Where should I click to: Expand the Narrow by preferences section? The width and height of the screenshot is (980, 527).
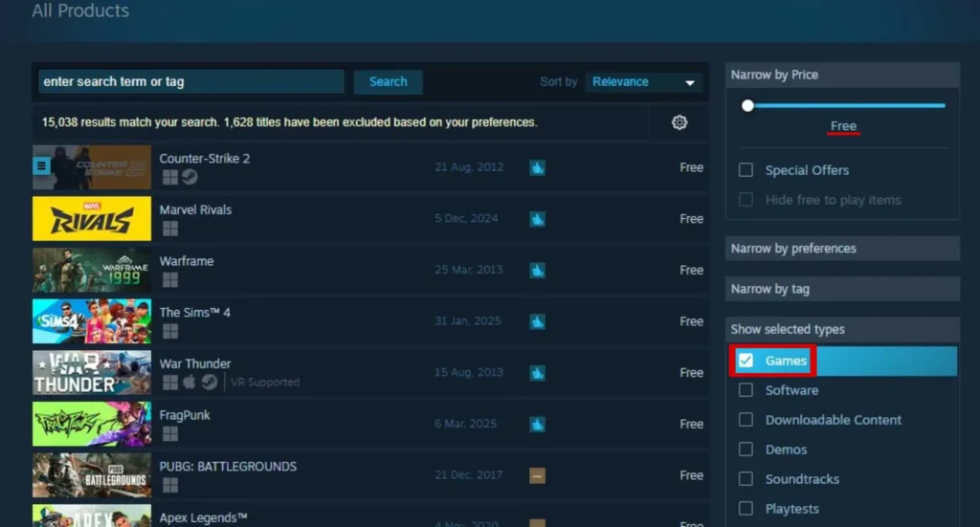842,249
